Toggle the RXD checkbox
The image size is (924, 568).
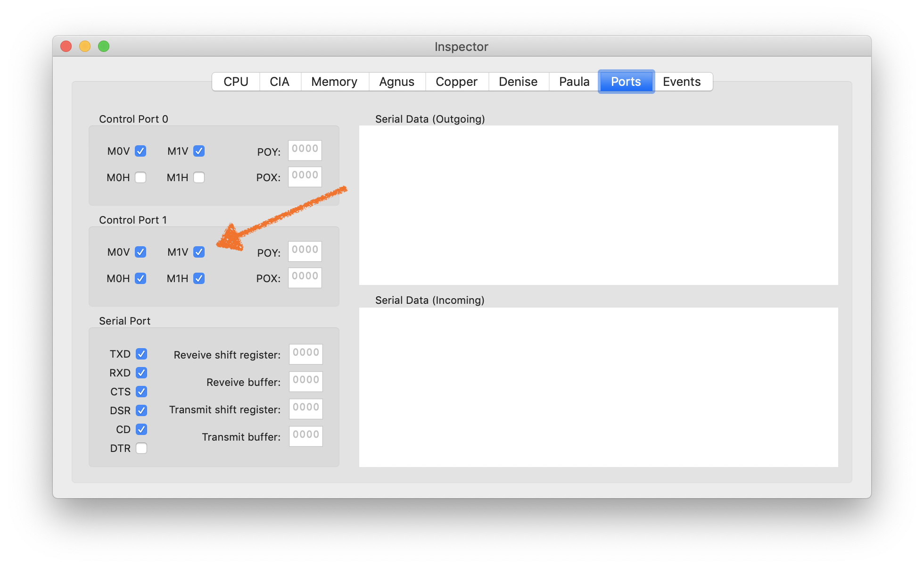point(141,373)
